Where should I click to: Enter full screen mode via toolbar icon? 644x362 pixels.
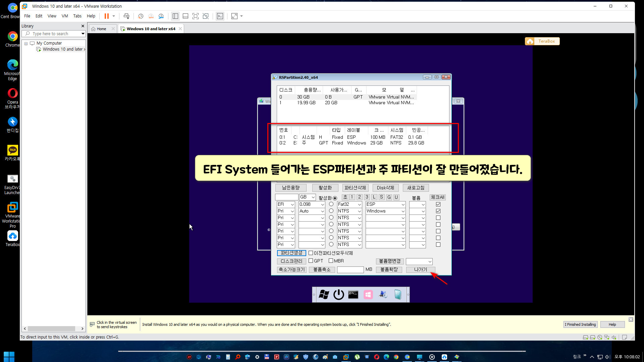(x=196, y=16)
